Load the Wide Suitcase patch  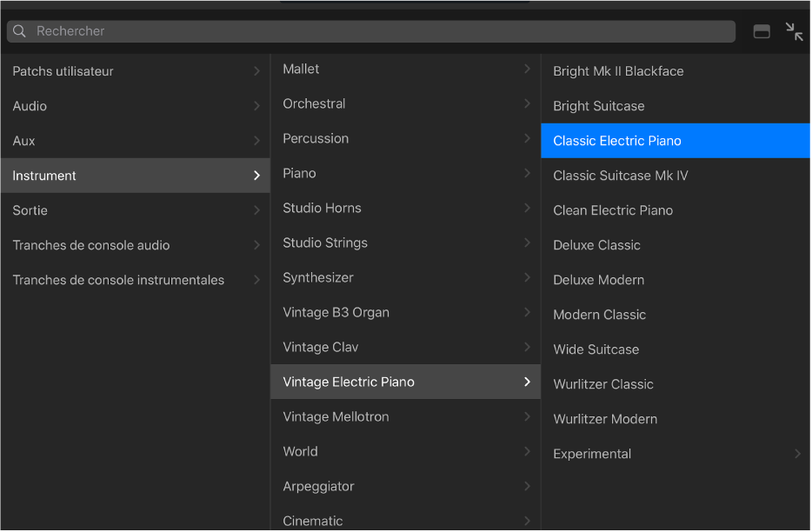click(x=676, y=349)
